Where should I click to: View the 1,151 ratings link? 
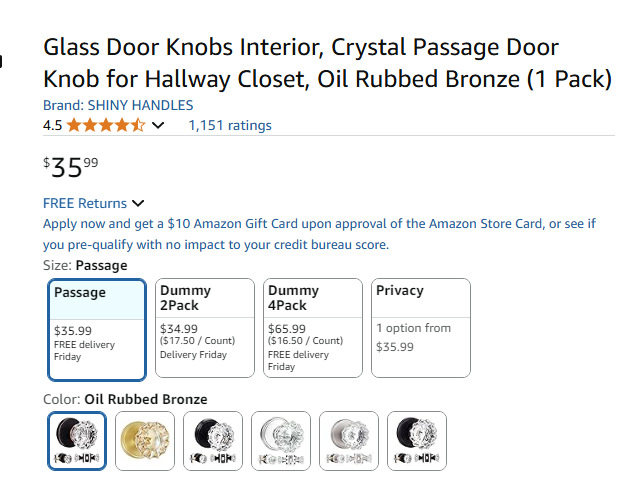[x=230, y=125]
